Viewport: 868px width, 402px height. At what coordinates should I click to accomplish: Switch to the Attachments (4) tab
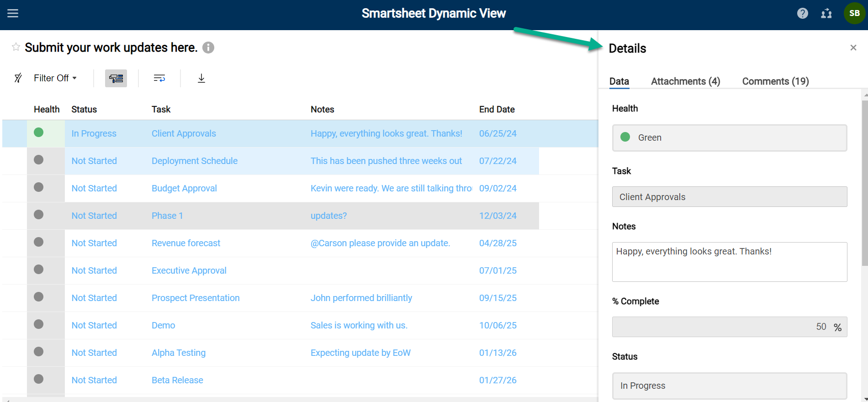pyautogui.click(x=685, y=81)
